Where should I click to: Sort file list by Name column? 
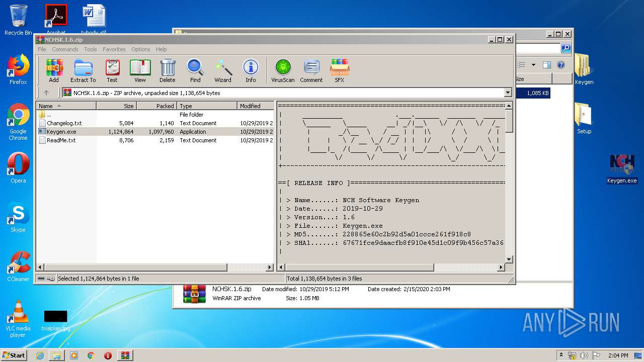(x=66, y=106)
